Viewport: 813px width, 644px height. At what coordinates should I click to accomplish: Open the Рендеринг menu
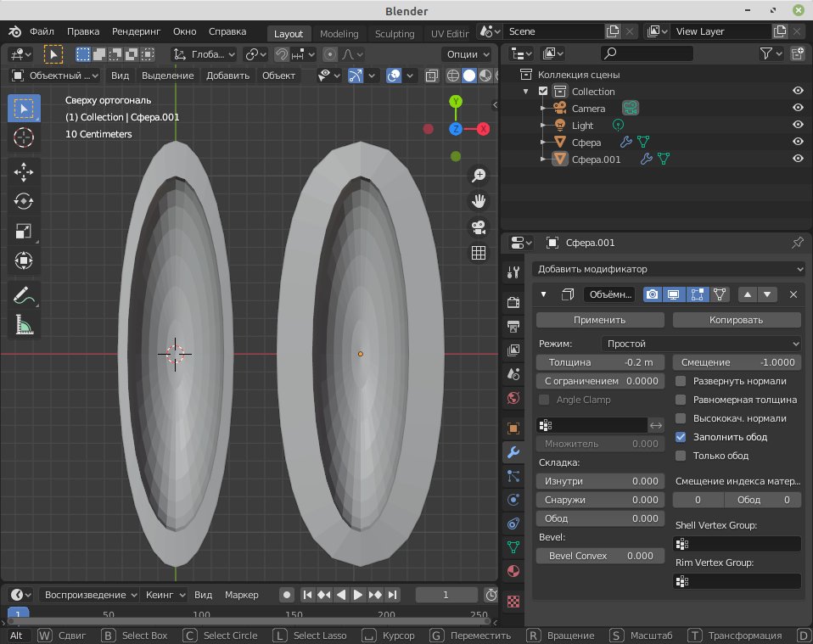pos(136,31)
